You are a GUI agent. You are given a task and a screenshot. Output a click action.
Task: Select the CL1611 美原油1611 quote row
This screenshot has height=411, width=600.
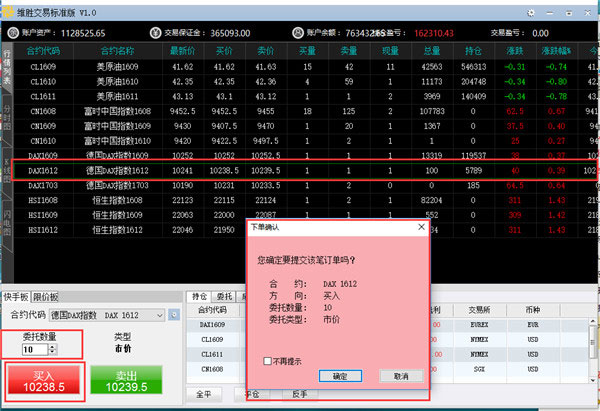click(x=305, y=96)
